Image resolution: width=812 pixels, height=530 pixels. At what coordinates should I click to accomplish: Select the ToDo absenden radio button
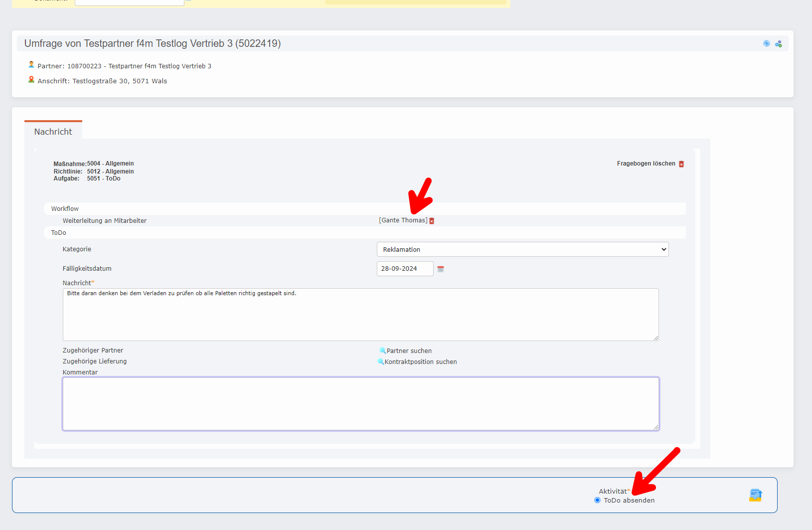tap(597, 500)
